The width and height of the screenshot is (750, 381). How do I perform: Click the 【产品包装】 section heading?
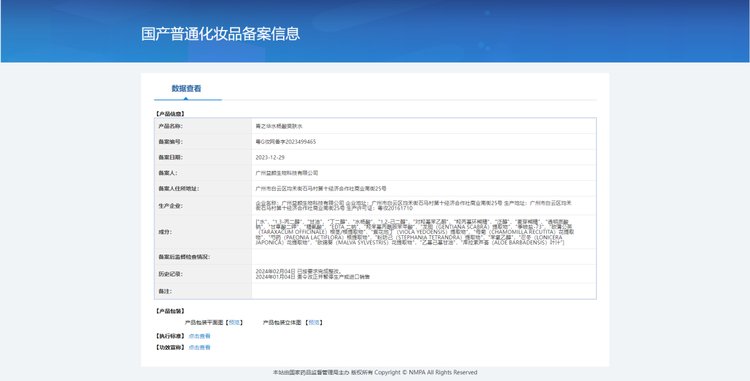pos(170,311)
